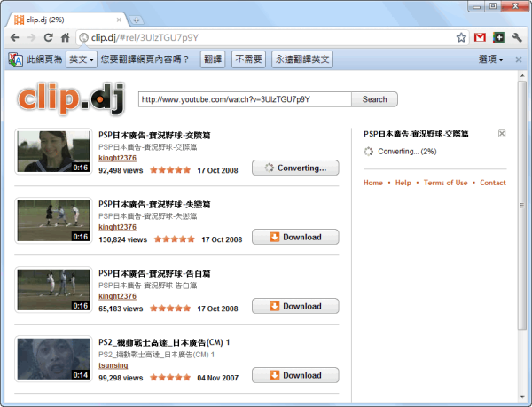Click the clip.dj logo
532x407 pixels.
pyautogui.click(x=71, y=99)
